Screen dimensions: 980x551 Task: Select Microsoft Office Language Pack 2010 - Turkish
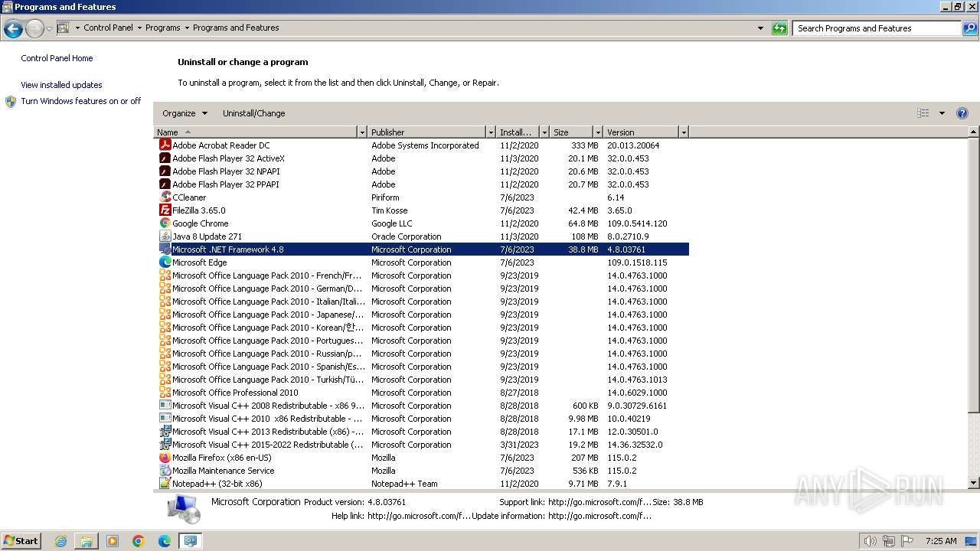(x=423, y=379)
